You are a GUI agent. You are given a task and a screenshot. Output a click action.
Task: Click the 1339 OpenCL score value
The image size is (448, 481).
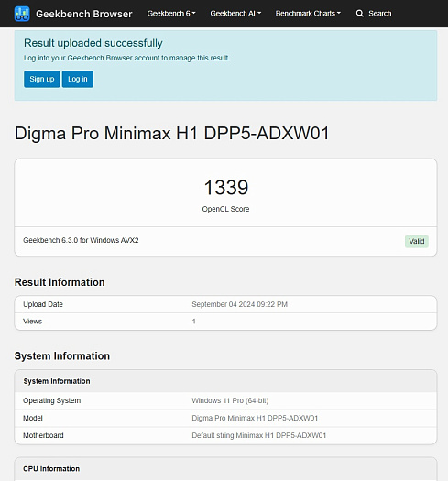226,187
